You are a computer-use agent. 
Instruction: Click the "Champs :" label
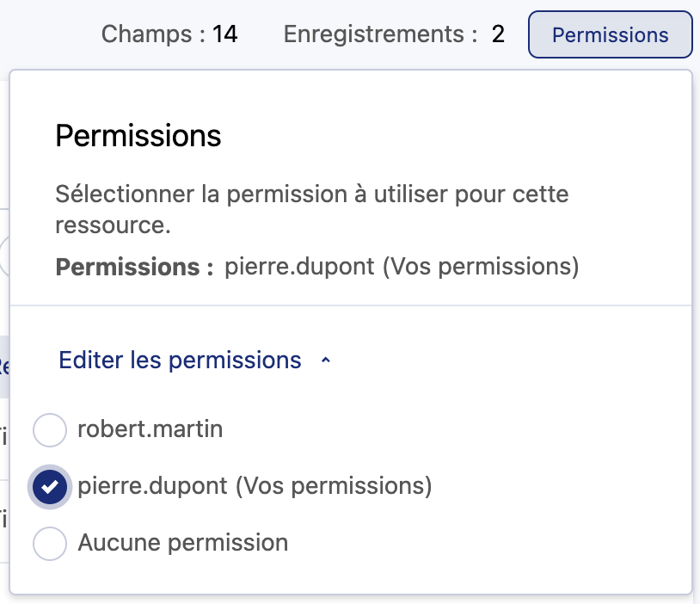pyautogui.click(x=153, y=35)
